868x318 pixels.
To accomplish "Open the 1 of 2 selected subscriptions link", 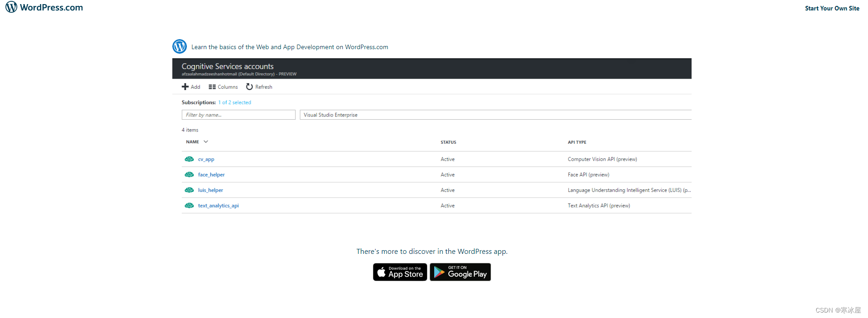I will (x=235, y=102).
